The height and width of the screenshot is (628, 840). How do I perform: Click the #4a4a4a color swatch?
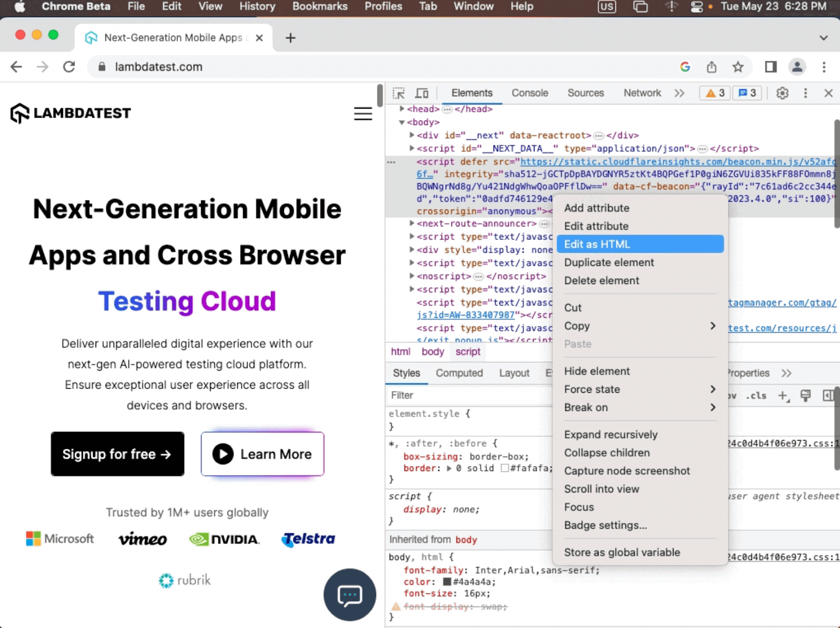pos(447,582)
